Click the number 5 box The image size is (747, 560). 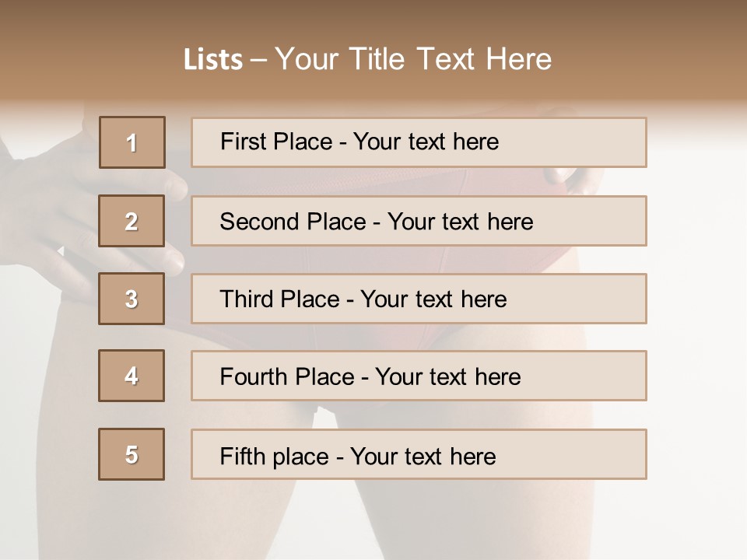[132, 454]
